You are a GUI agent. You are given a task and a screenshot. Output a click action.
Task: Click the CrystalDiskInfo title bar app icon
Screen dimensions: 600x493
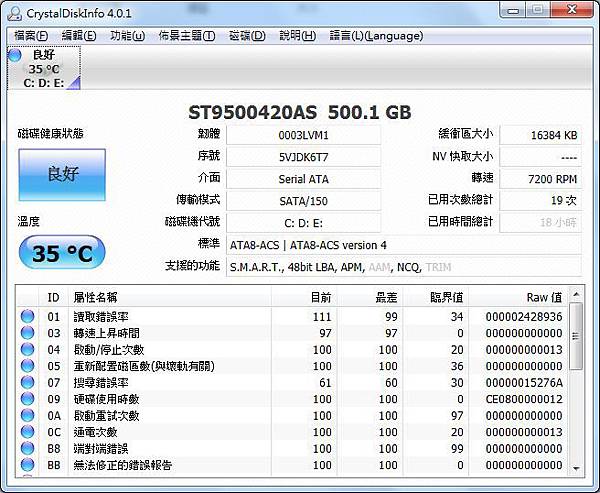click(x=14, y=13)
